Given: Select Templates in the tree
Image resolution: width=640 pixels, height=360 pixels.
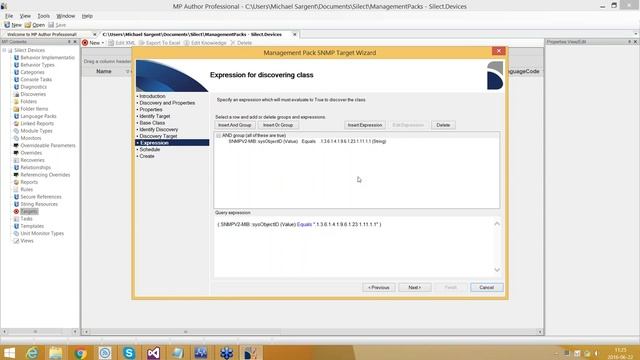Looking at the screenshot, I should 32,226.
